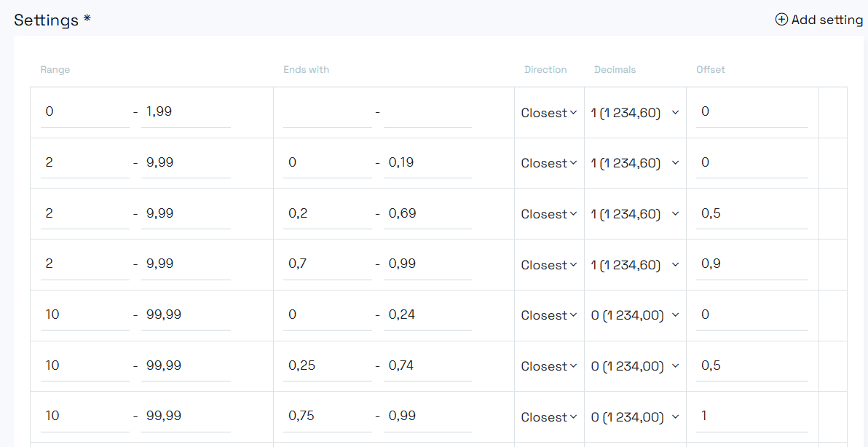
Task: Click the Offset field showing 0,9
Action: [x=751, y=264]
